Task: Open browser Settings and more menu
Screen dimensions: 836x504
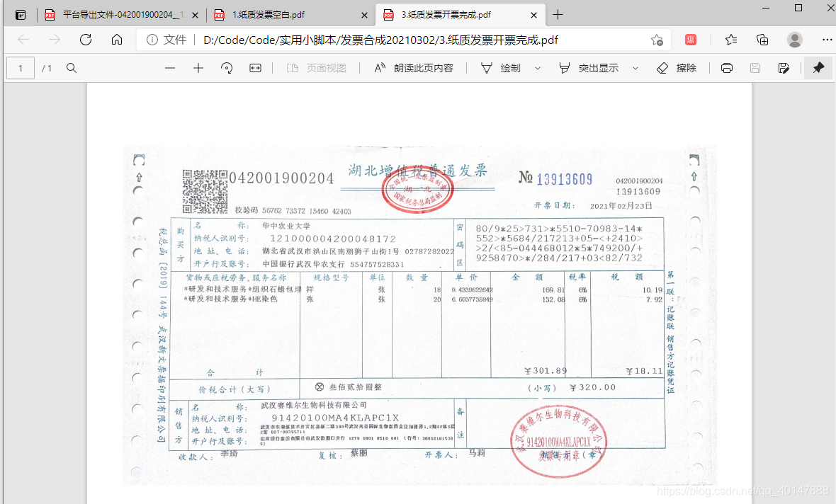Action: tap(827, 40)
